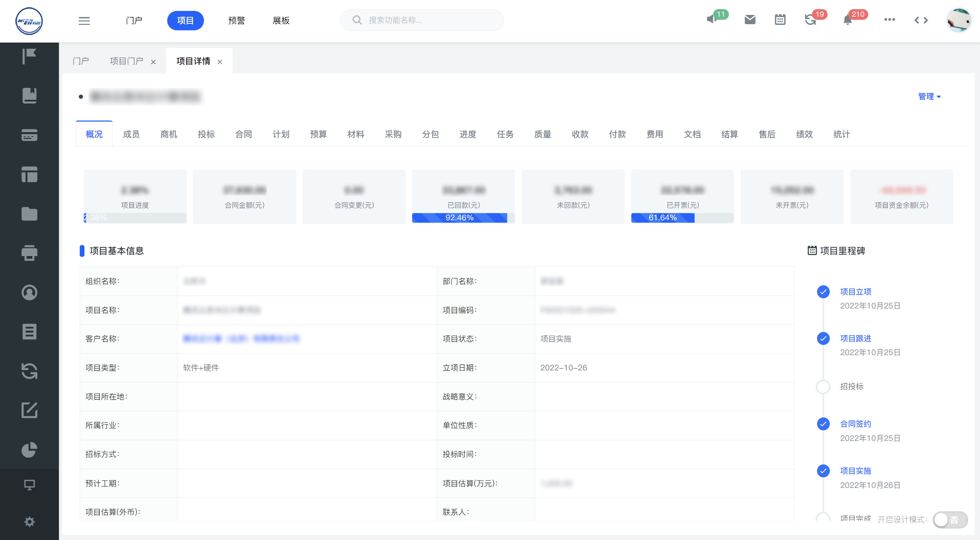Image resolution: width=980 pixels, height=540 pixels.
Task: Select the flag icon in sidebar
Action: point(29,56)
